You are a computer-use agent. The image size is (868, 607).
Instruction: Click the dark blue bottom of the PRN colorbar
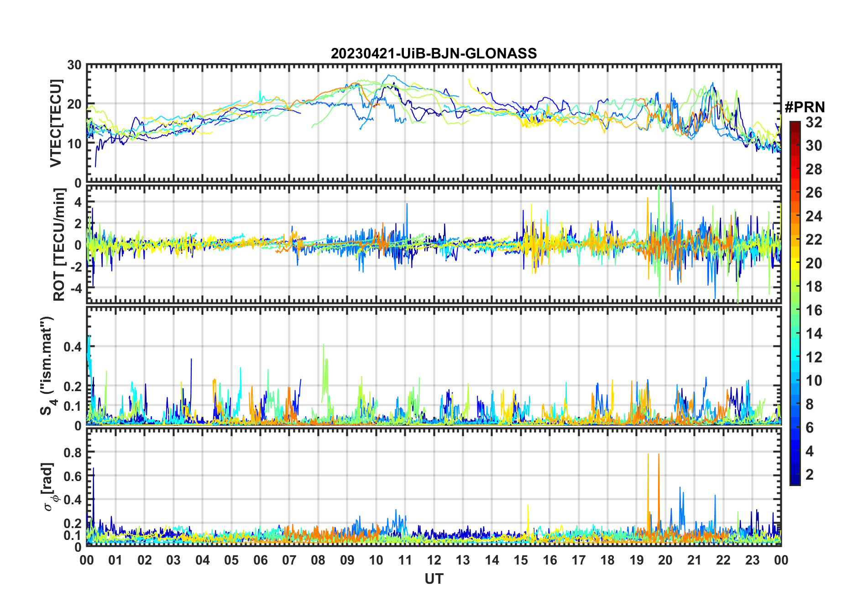795,481
